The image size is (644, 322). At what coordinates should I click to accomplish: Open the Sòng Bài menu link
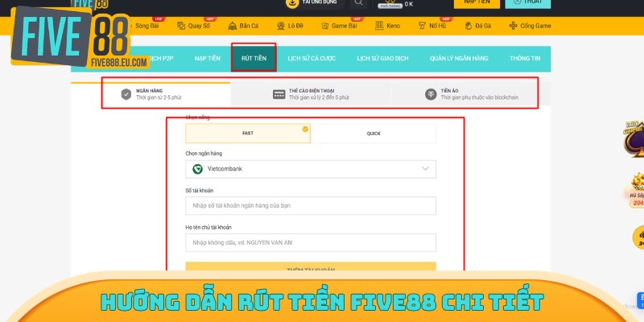(147, 26)
